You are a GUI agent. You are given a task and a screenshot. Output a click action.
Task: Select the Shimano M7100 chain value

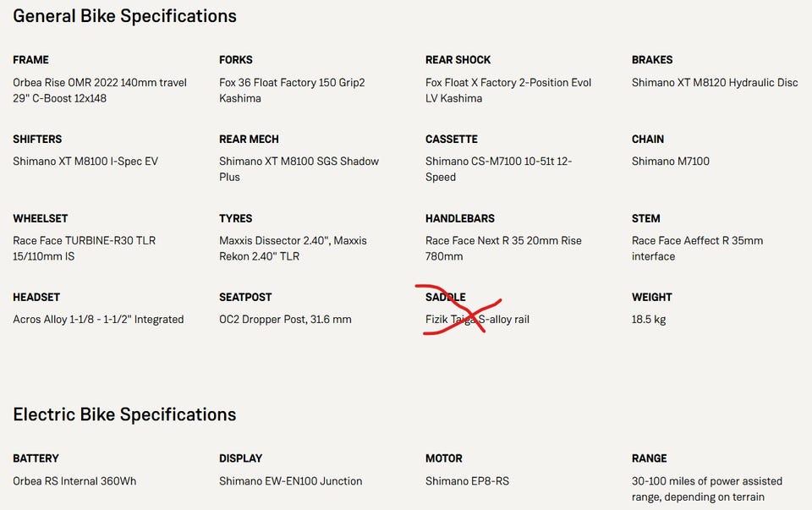671,161
